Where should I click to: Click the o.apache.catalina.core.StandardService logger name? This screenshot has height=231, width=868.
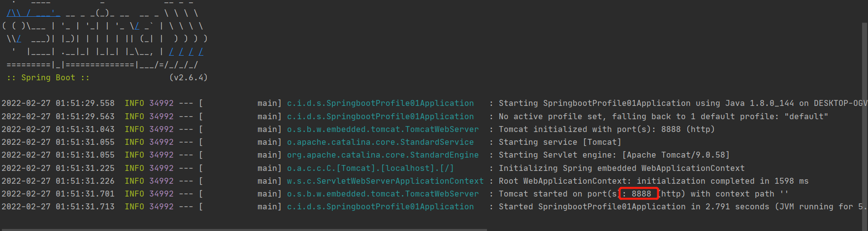[x=380, y=142]
